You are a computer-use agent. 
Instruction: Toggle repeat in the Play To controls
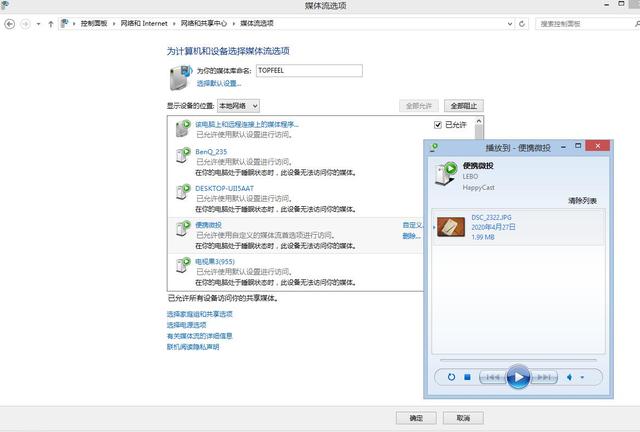tap(451, 377)
